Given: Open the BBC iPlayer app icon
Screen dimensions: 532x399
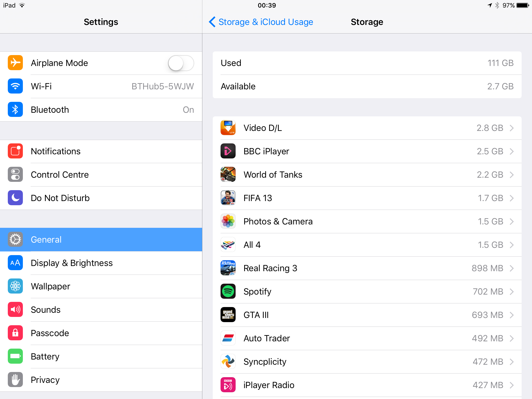Looking at the screenshot, I should pyautogui.click(x=228, y=151).
